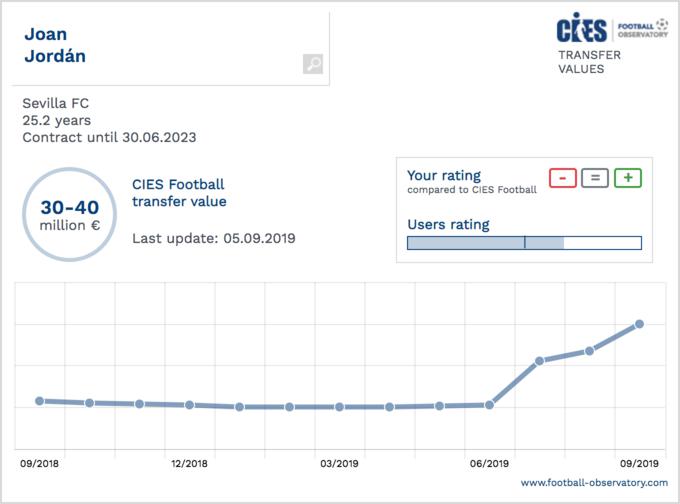Click the 06/2019 axis label
This screenshot has height=504, width=680.
pyautogui.click(x=489, y=464)
